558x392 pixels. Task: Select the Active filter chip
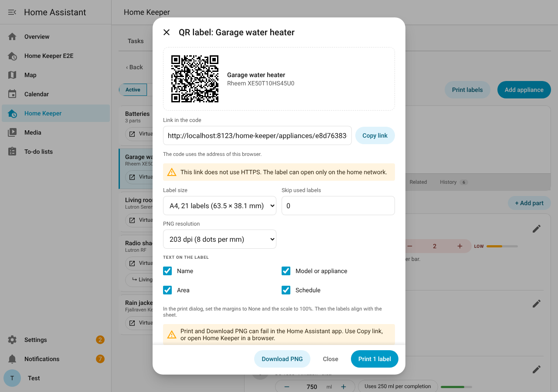click(133, 90)
